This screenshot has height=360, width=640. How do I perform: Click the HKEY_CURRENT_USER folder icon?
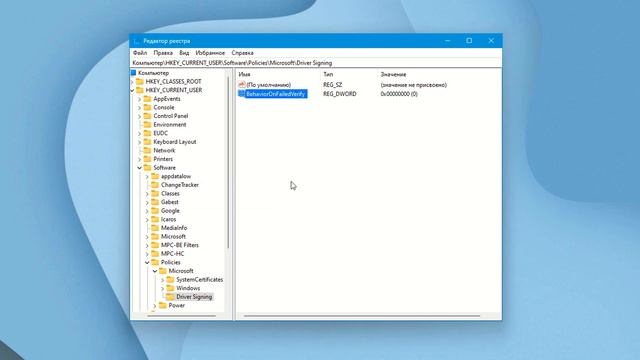tap(140, 90)
